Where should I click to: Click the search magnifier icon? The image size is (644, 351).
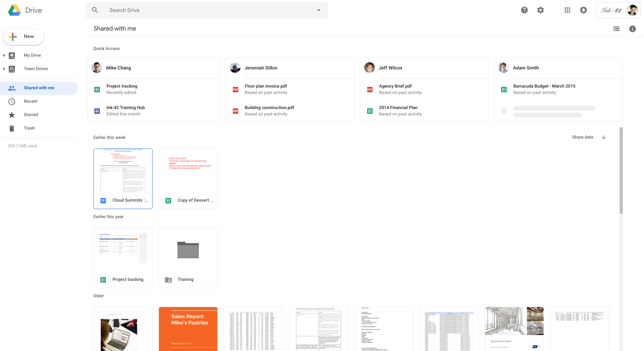click(95, 10)
